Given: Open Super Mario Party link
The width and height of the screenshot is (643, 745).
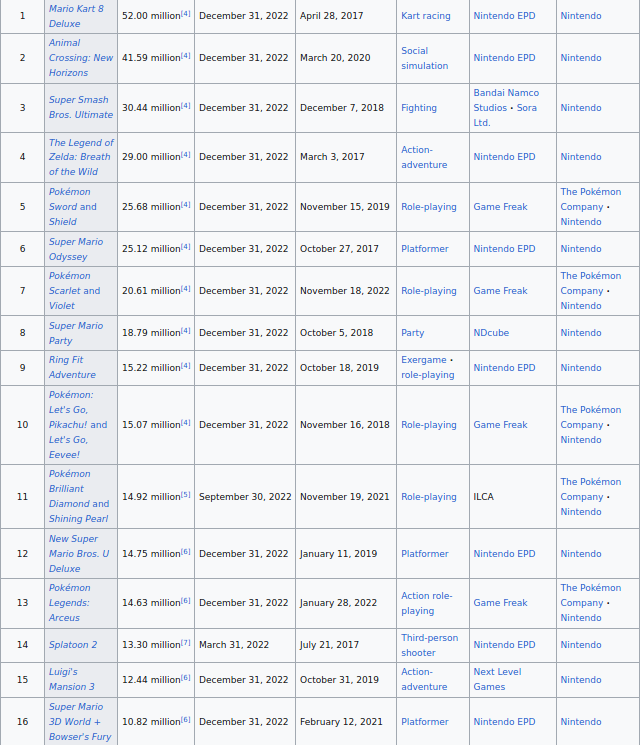Looking at the screenshot, I should [76, 333].
